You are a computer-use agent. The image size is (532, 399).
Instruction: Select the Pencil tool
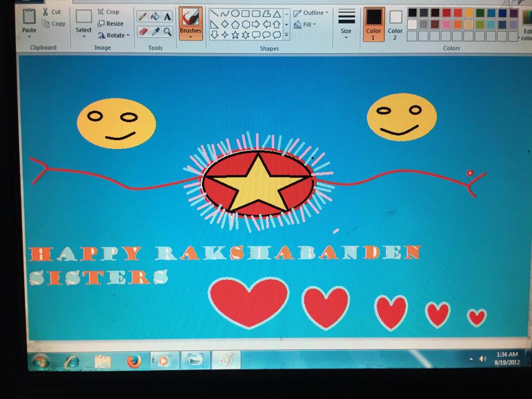[142, 17]
